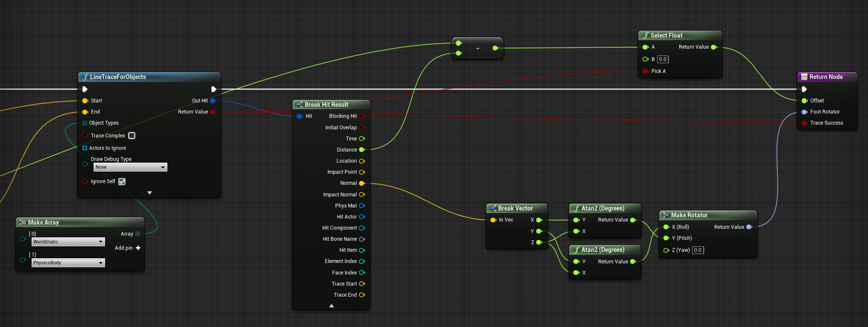
Task: Select the Break Hit Result node header
Action: [x=331, y=105]
